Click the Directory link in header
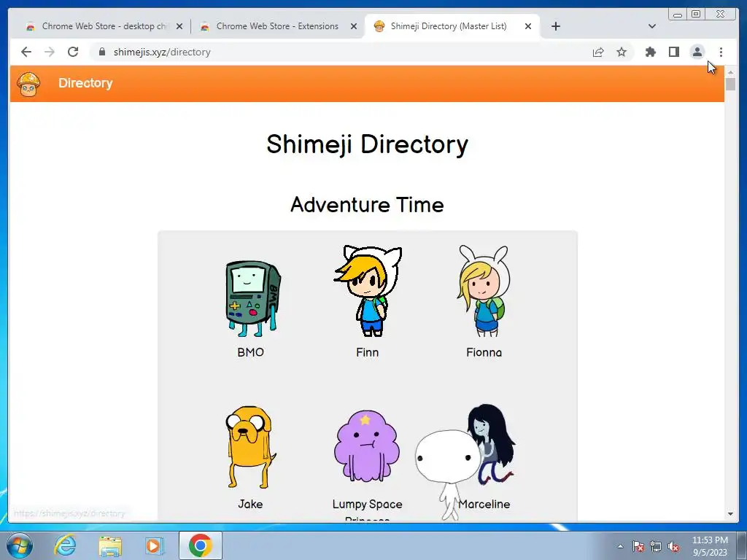The width and height of the screenshot is (747, 560). click(85, 83)
